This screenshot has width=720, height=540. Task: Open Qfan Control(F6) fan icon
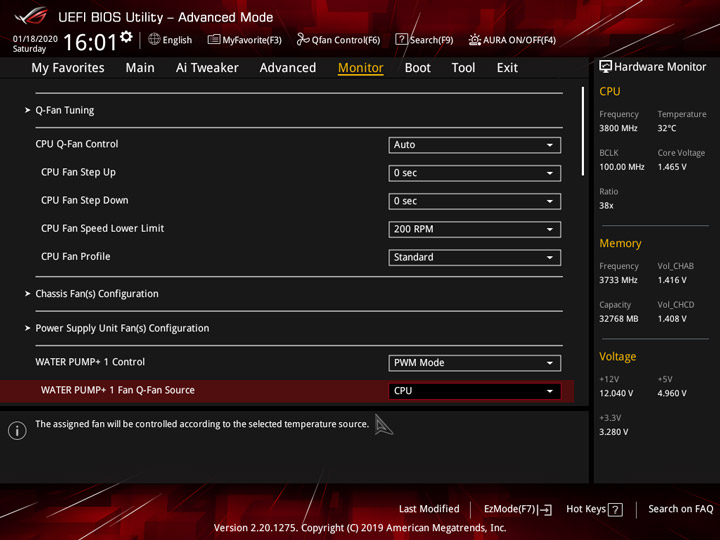(x=303, y=39)
